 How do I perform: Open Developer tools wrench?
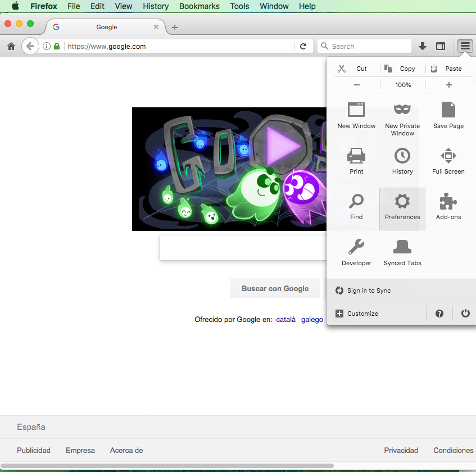click(356, 252)
